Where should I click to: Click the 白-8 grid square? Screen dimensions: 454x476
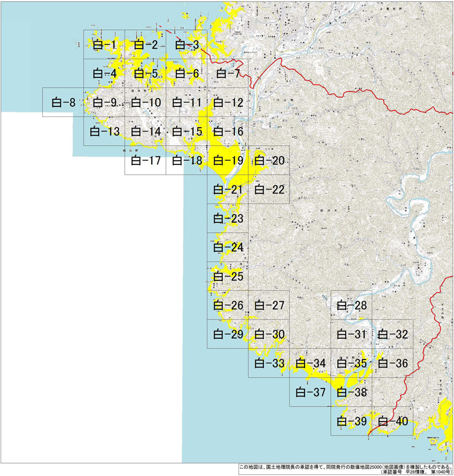(x=63, y=102)
